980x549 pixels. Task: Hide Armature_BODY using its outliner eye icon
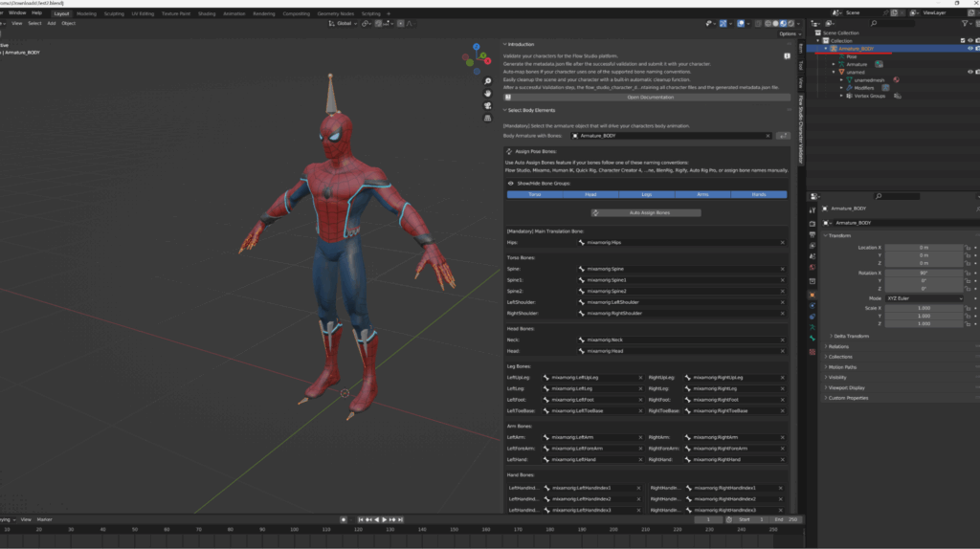click(970, 48)
